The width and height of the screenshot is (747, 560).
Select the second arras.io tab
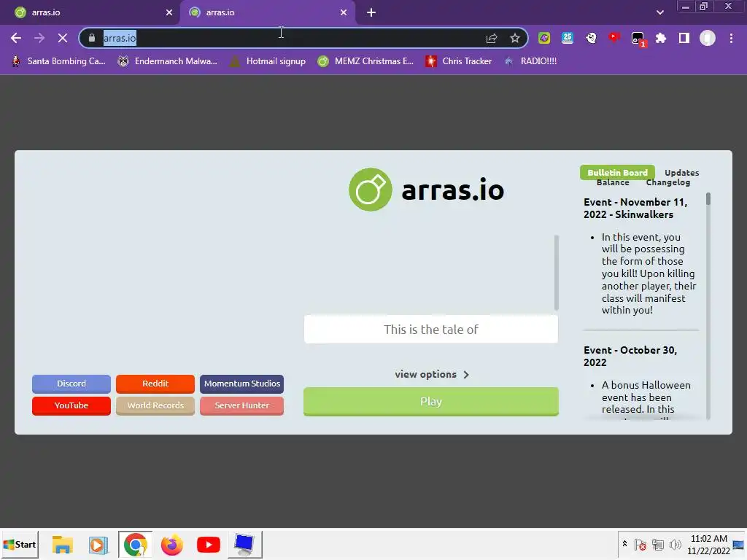(x=268, y=12)
